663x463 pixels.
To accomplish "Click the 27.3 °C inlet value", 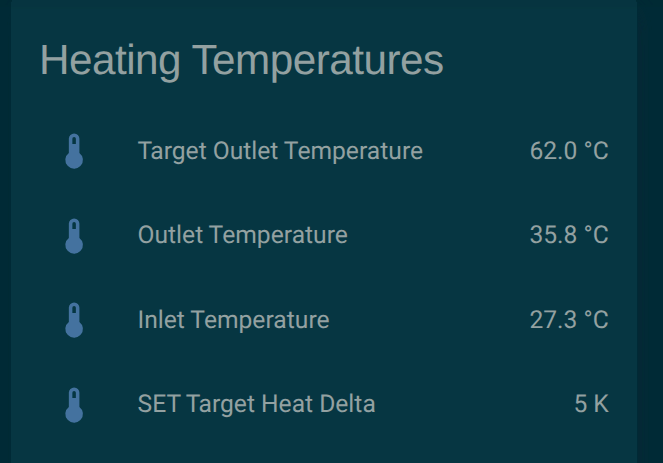I will coord(568,320).
